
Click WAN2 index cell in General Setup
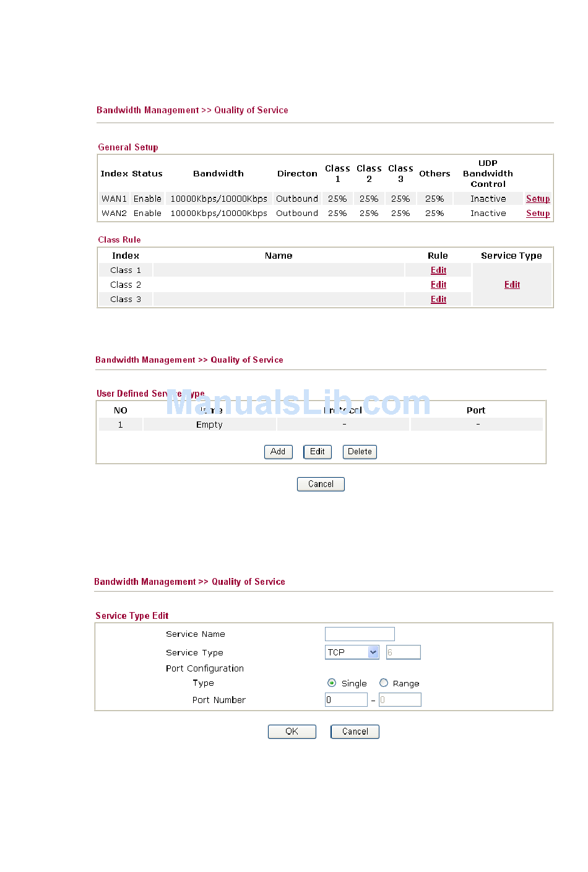coord(114,214)
